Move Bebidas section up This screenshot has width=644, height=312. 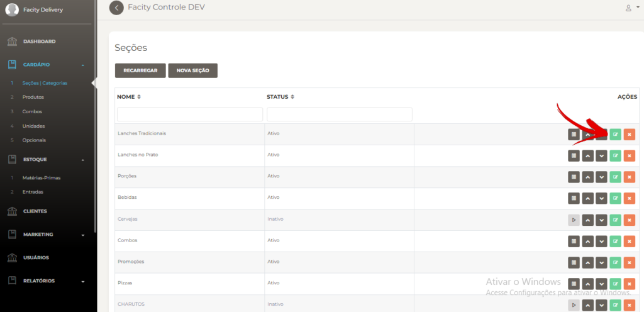[588, 198]
